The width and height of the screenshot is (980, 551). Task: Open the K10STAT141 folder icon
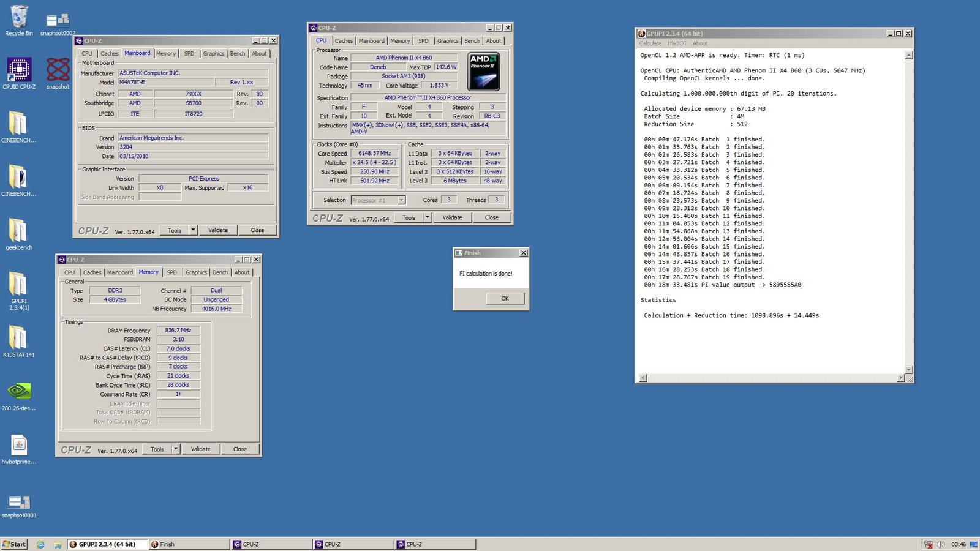pos(18,338)
